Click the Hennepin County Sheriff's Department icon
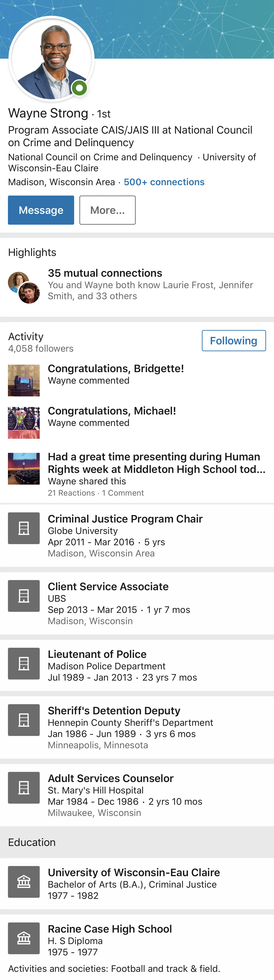This screenshot has width=274, height=980. pos(24,720)
